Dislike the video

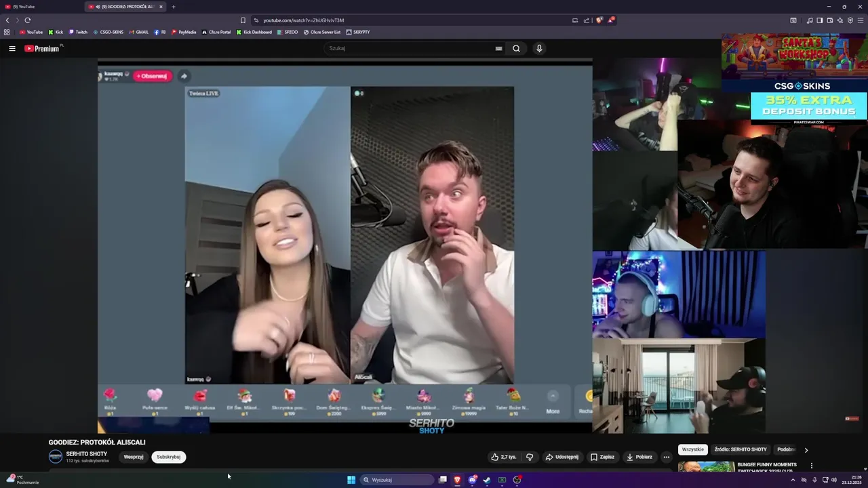click(530, 457)
